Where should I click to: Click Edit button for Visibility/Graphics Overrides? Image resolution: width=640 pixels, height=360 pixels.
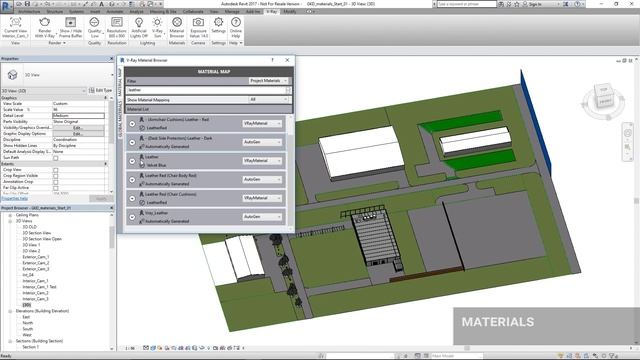(x=78, y=128)
